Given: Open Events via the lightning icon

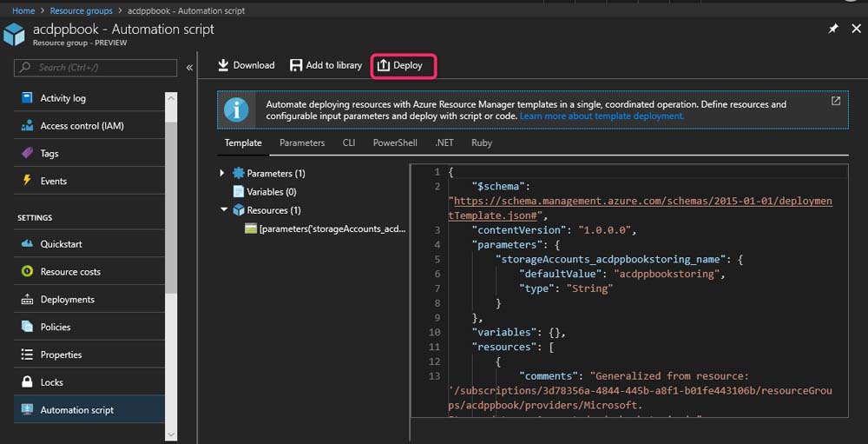Looking at the screenshot, I should (26, 181).
